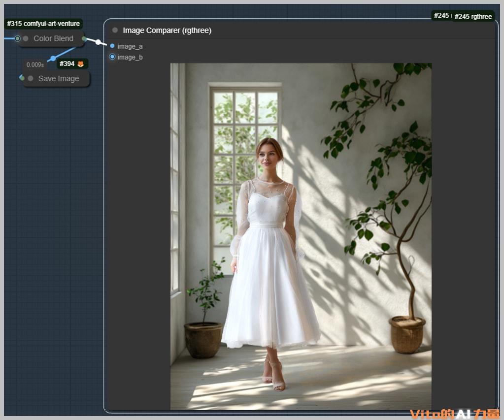
Task: Click the #315 comfyui-art-venture badge
Action: point(43,24)
